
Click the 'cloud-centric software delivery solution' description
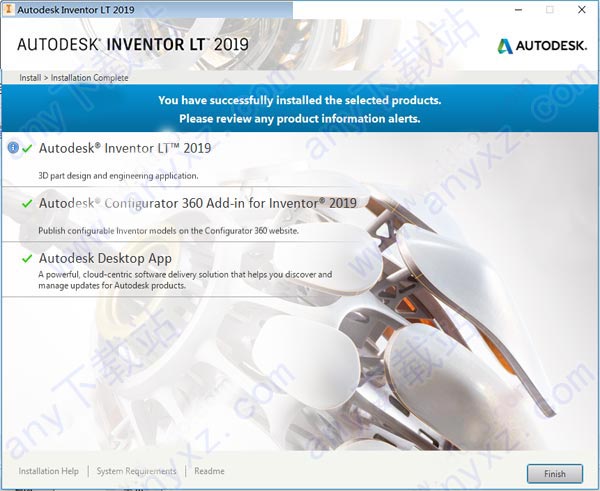[185, 280]
